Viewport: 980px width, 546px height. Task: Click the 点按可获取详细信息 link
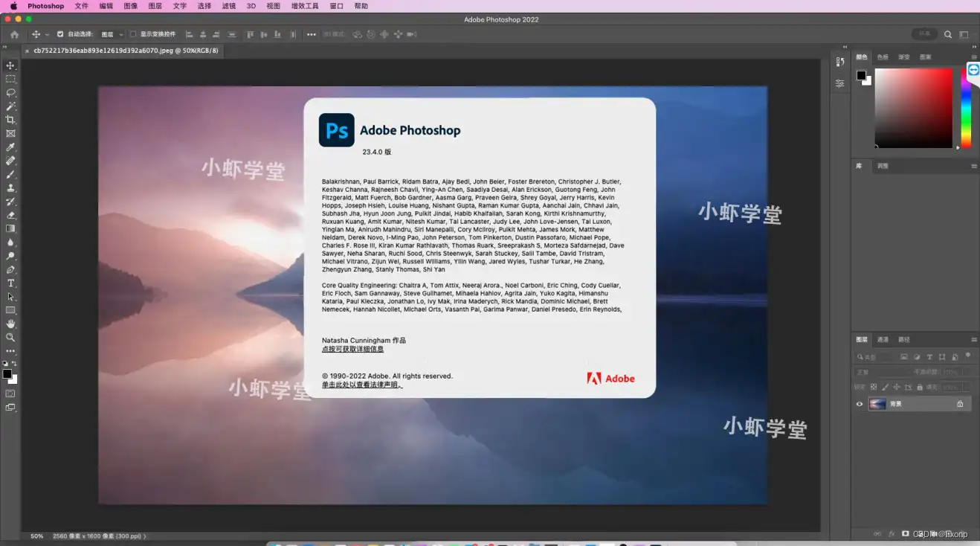coord(352,349)
